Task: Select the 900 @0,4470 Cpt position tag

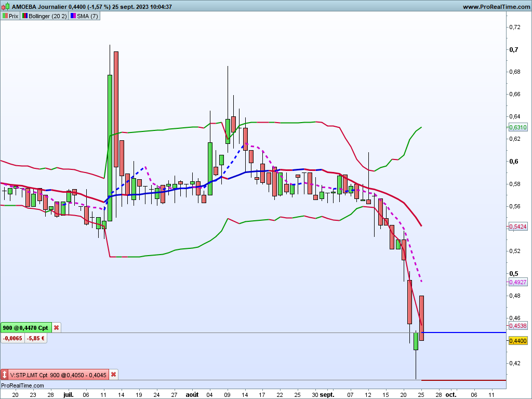Action: [26, 328]
